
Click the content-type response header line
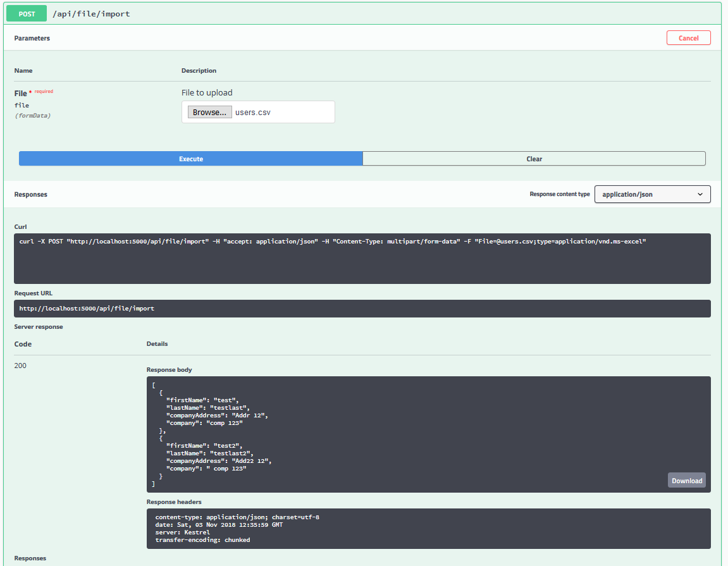(x=237, y=517)
